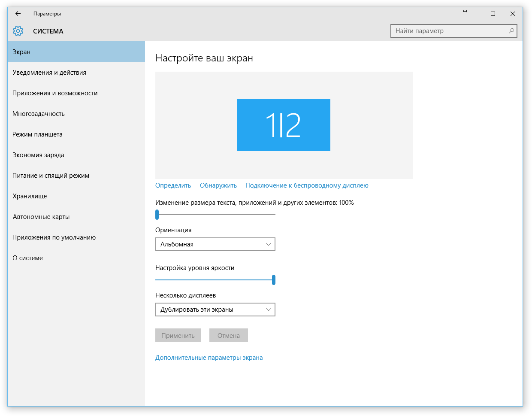Click the Обнаружить link
The image size is (532, 416).
click(218, 185)
